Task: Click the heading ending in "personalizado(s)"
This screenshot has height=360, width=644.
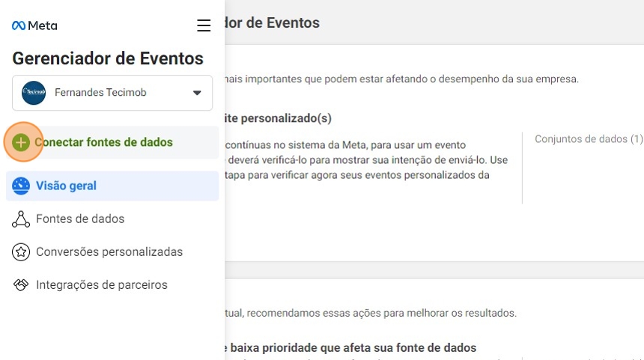Action: [274, 118]
